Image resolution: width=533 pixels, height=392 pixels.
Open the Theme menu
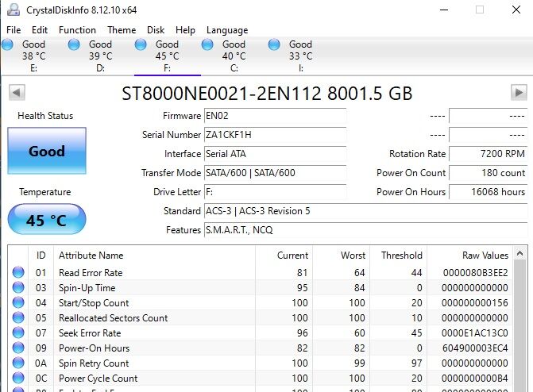122,30
